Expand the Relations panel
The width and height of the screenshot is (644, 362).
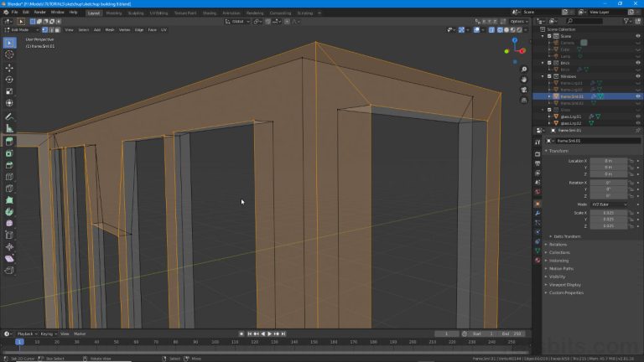click(556, 245)
